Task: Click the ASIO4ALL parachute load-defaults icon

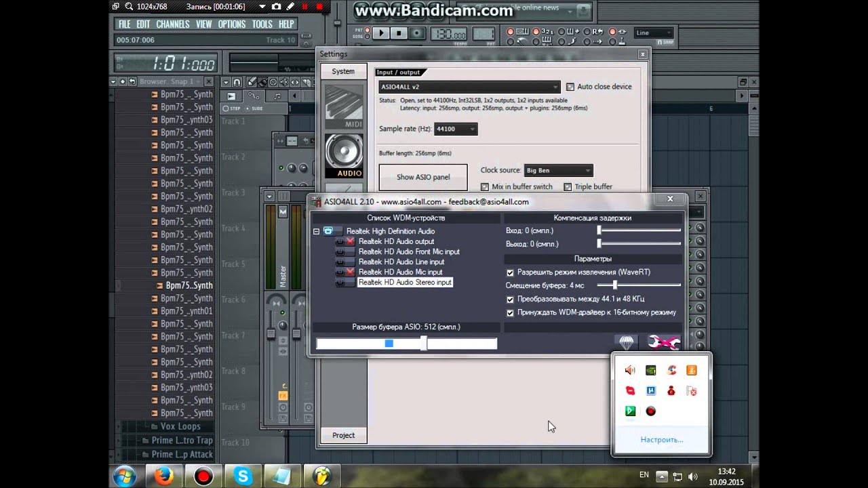Action: coord(627,343)
